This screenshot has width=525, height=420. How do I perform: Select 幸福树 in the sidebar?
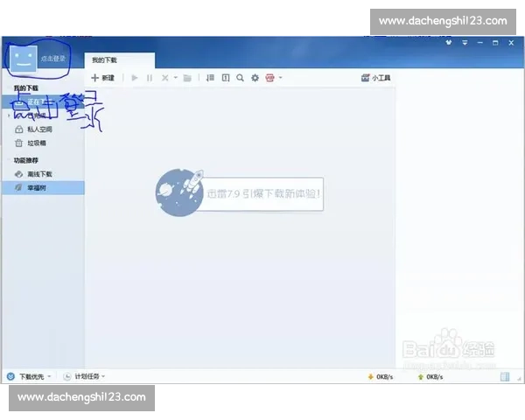click(x=37, y=187)
